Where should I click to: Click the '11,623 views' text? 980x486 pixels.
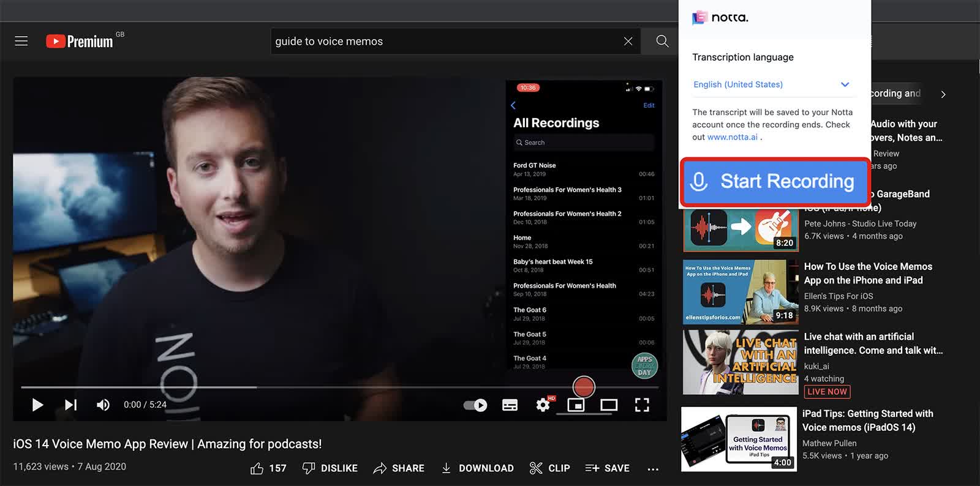click(x=41, y=466)
